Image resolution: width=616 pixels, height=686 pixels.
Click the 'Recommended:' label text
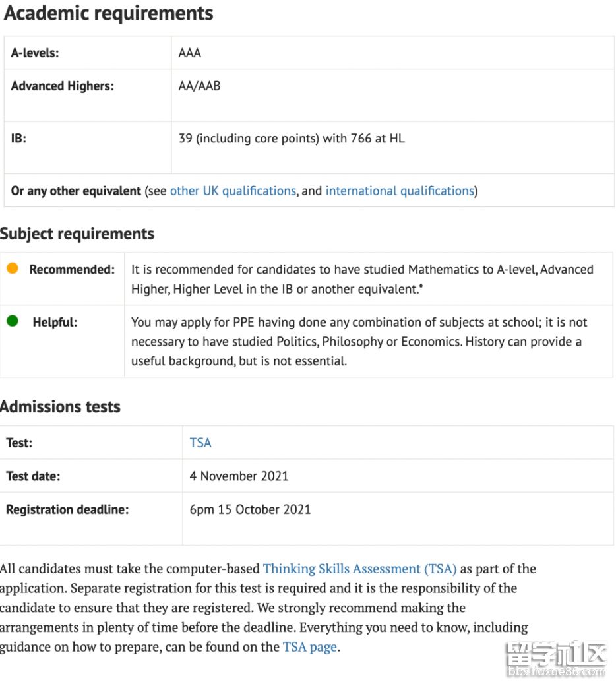(72, 269)
